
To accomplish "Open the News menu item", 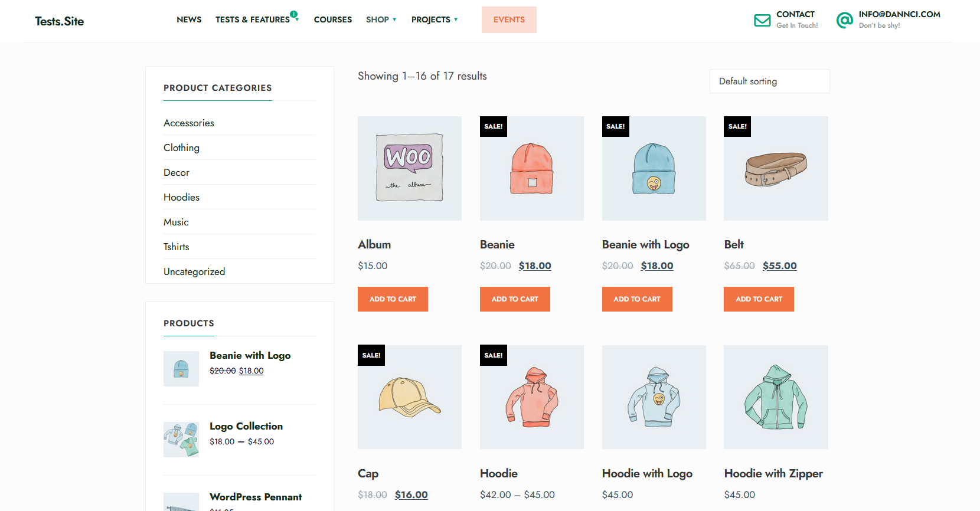I will (x=189, y=19).
